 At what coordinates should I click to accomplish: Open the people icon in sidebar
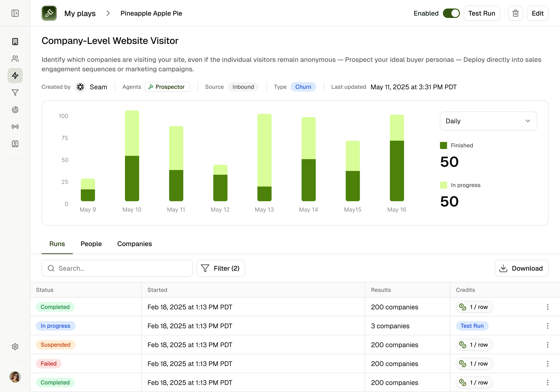15,59
